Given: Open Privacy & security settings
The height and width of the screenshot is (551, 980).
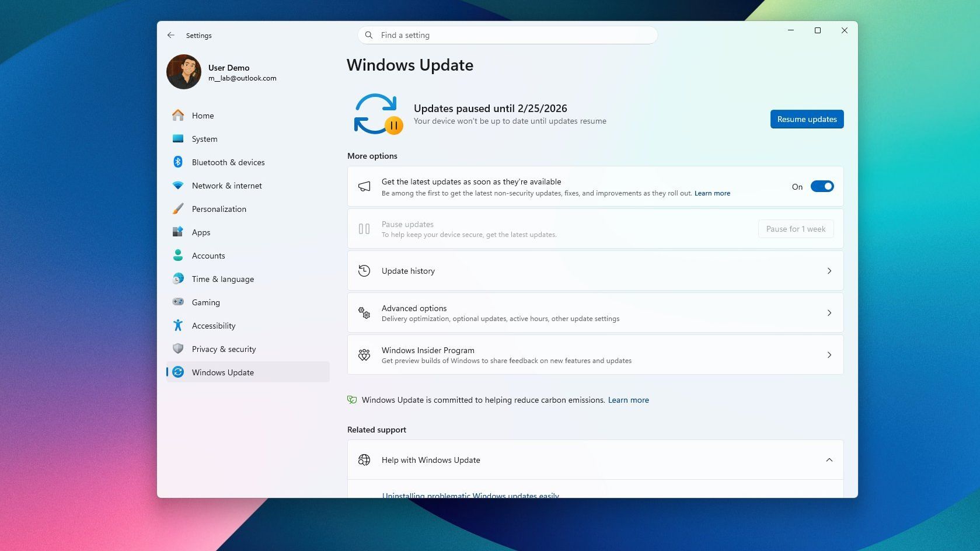Looking at the screenshot, I should (248, 349).
